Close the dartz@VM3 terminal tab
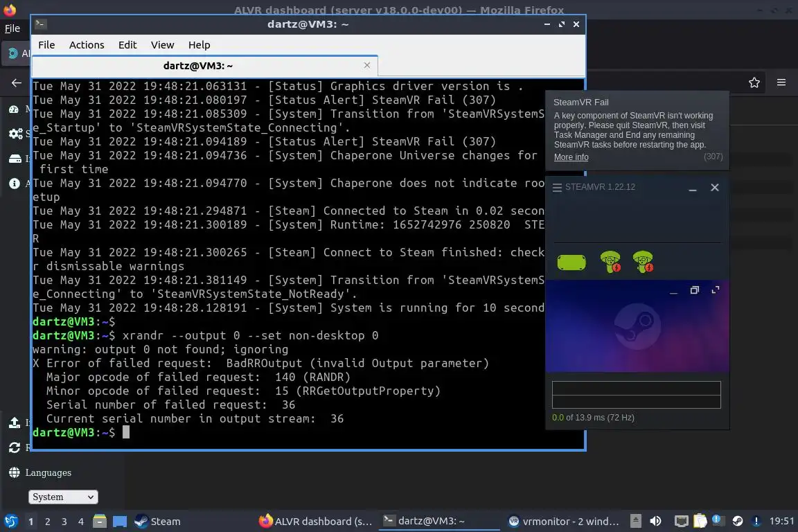Image resolution: width=798 pixels, height=532 pixels. coord(367,65)
